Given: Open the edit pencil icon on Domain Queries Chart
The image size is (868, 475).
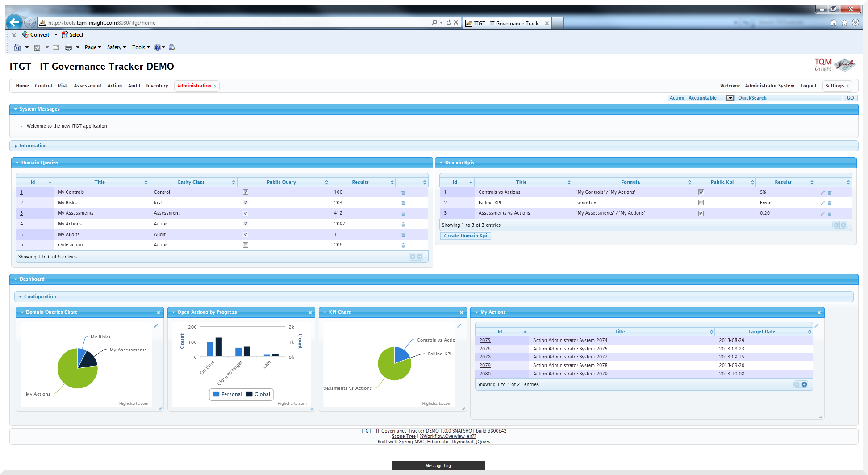Looking at the screenshot, I should tap(156, 326).
